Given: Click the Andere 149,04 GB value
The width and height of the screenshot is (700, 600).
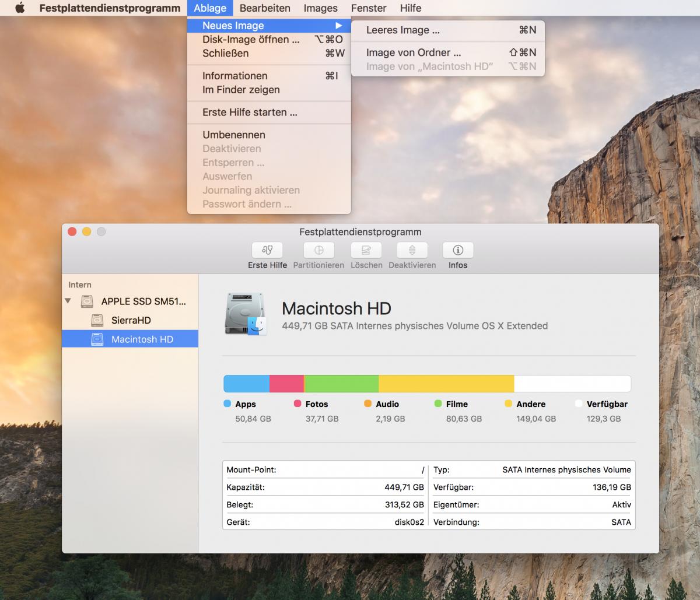Looking at the screenshot, I should (536, 419).
